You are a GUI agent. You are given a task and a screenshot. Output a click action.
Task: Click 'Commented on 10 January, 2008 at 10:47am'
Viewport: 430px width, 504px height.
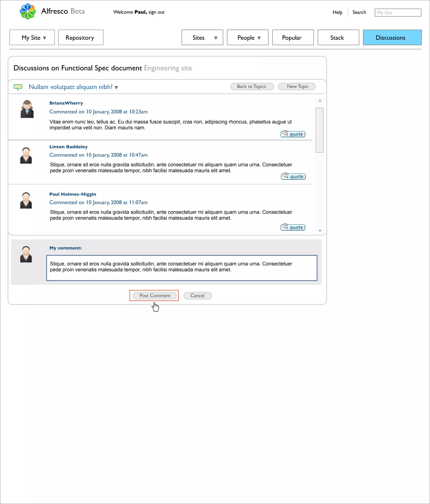coord(98,155)
